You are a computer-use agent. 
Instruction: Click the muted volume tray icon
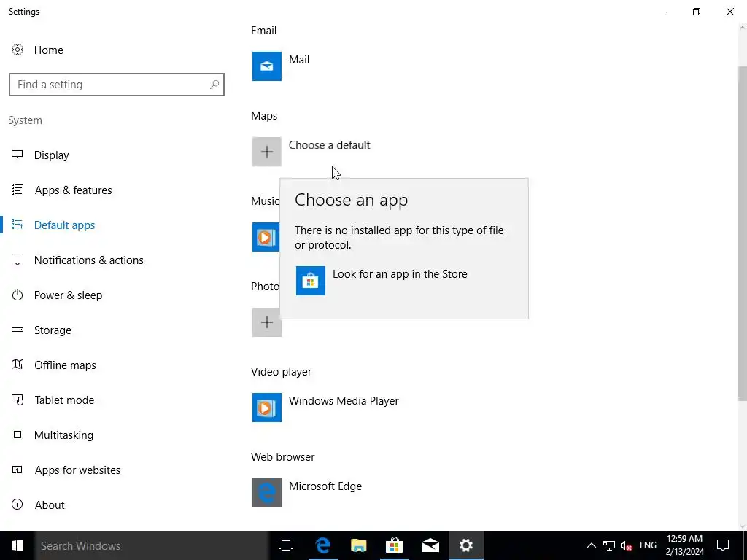pos(626,546)
